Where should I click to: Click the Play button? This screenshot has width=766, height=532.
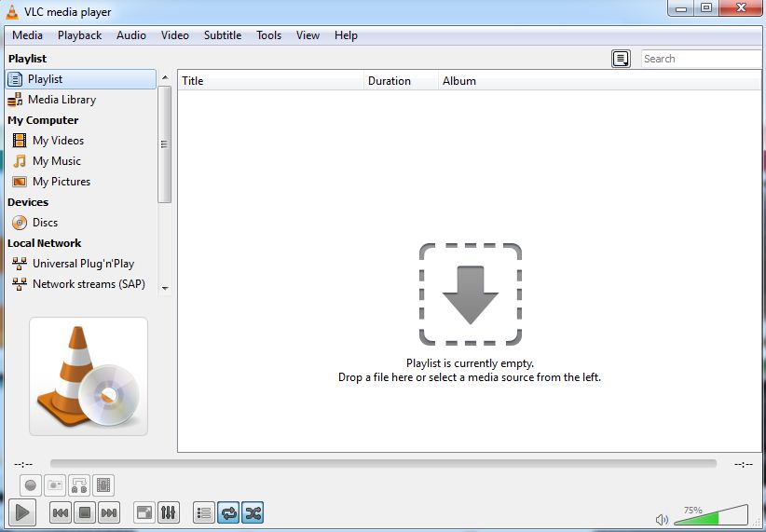[x=22, y=512]
